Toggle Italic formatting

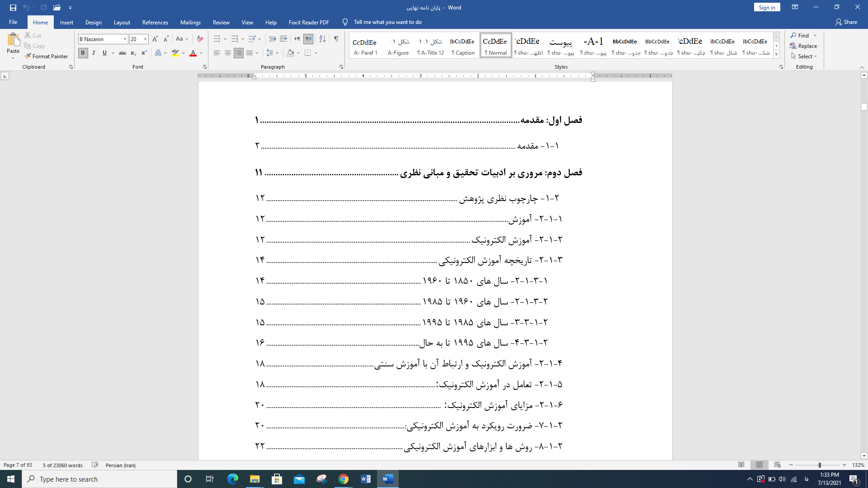click(94, 53)
